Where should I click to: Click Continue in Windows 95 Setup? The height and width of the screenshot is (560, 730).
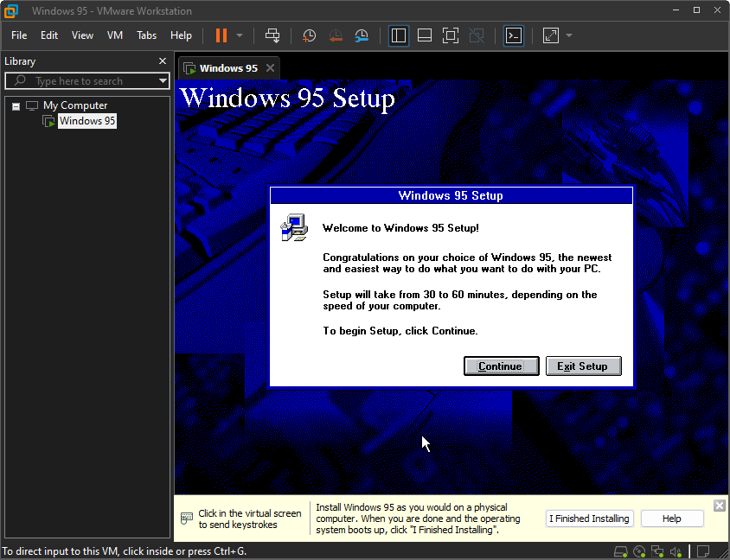[x=502, y=366]
